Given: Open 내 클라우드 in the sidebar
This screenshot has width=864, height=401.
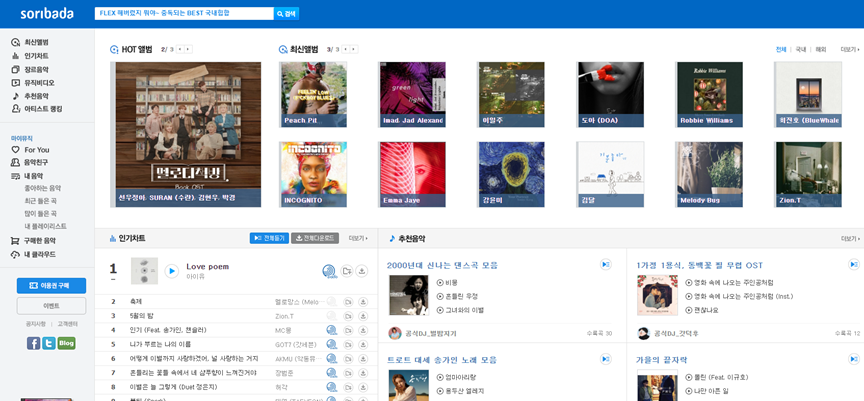Looking at the screenshot, I should tap(39, 254).
